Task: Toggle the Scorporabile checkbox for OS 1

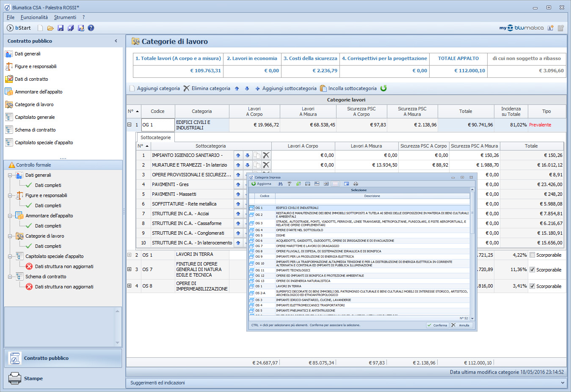Action: (x=532, y=255)
